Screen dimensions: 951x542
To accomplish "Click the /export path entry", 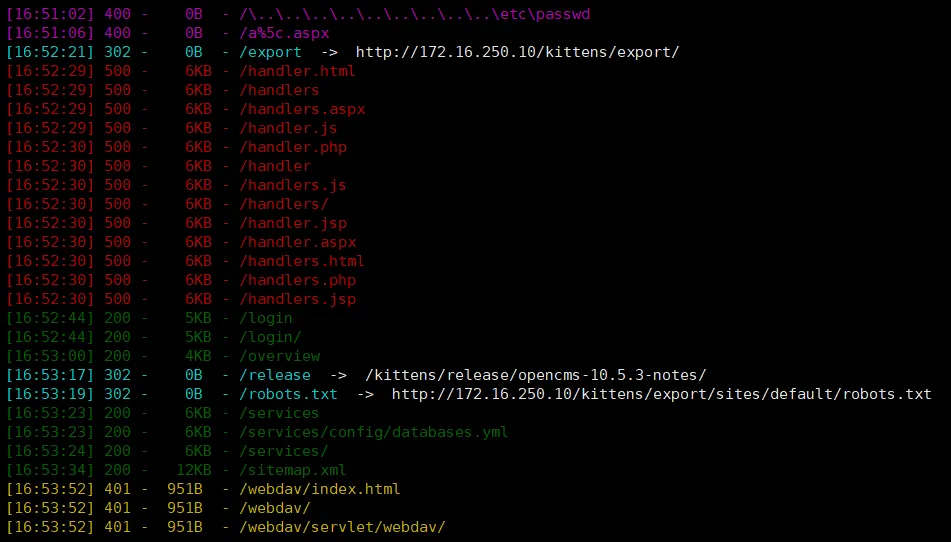I will pyautogui.click(x=270, y=52).
